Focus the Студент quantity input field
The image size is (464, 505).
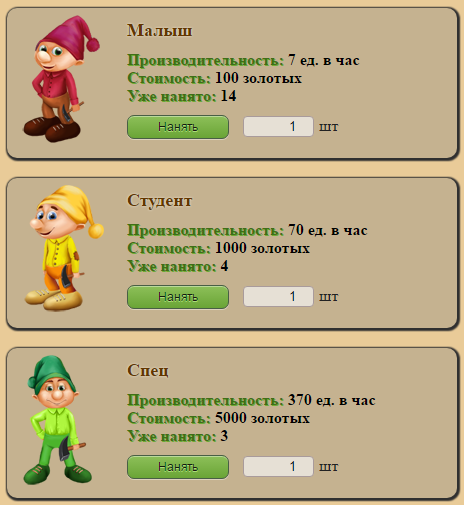click(278, 296)
